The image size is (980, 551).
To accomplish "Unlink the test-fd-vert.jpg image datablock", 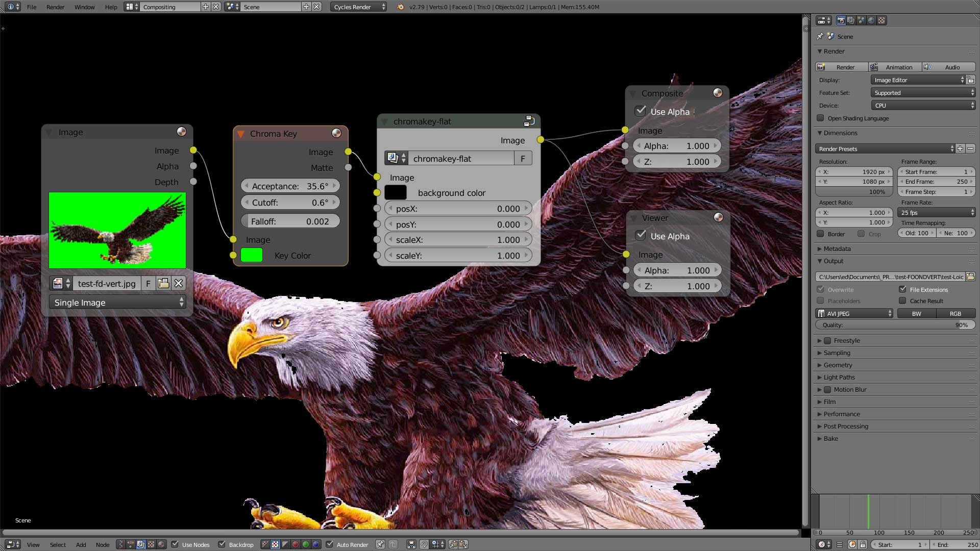I will coord(178,283).
